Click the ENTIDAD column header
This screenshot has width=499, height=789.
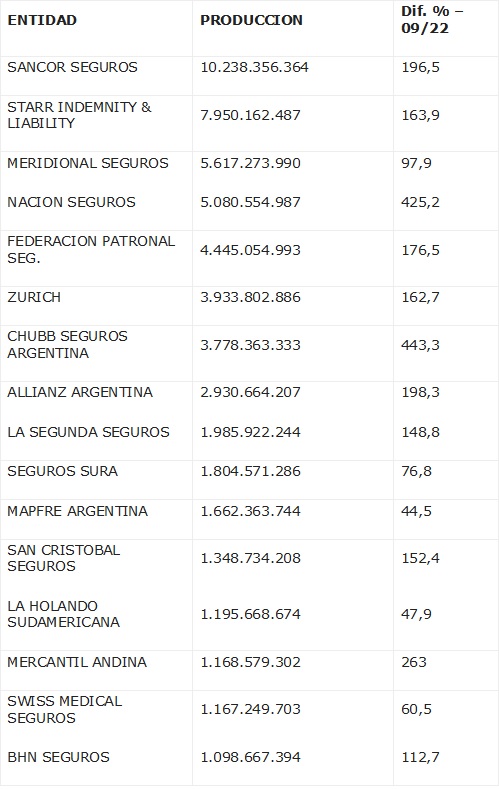(x=42, y=20)
